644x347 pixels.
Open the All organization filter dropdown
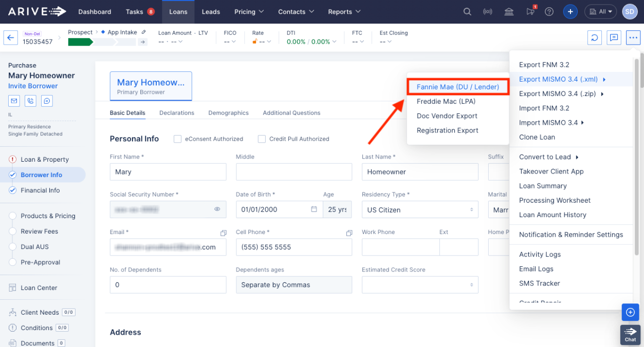tap(600, 12)
